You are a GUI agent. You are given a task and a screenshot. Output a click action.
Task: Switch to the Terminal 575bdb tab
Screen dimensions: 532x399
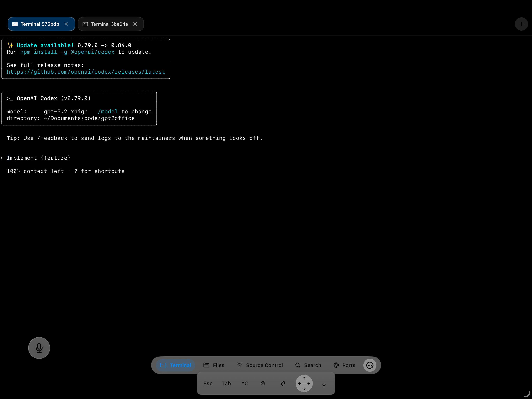click(x=41, y=24)
